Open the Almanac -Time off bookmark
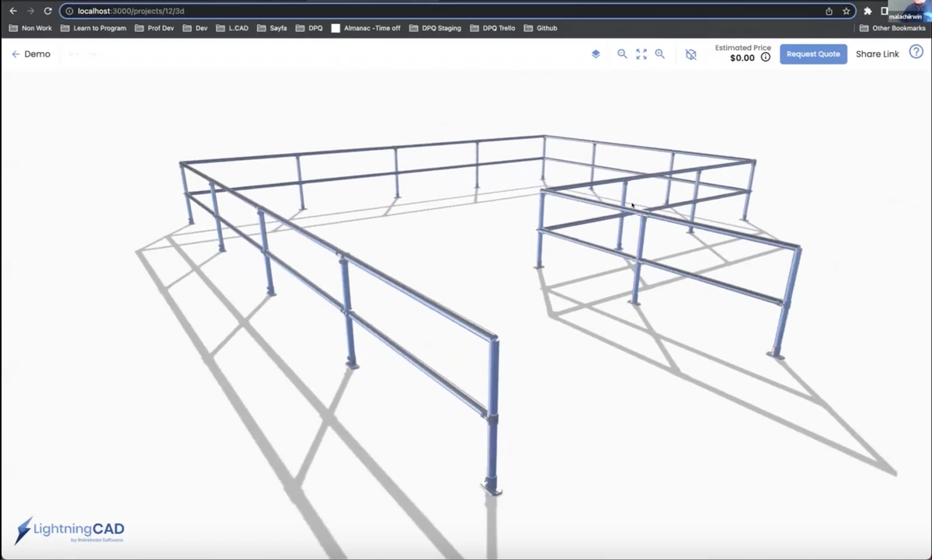 click(x=366, y=28)
